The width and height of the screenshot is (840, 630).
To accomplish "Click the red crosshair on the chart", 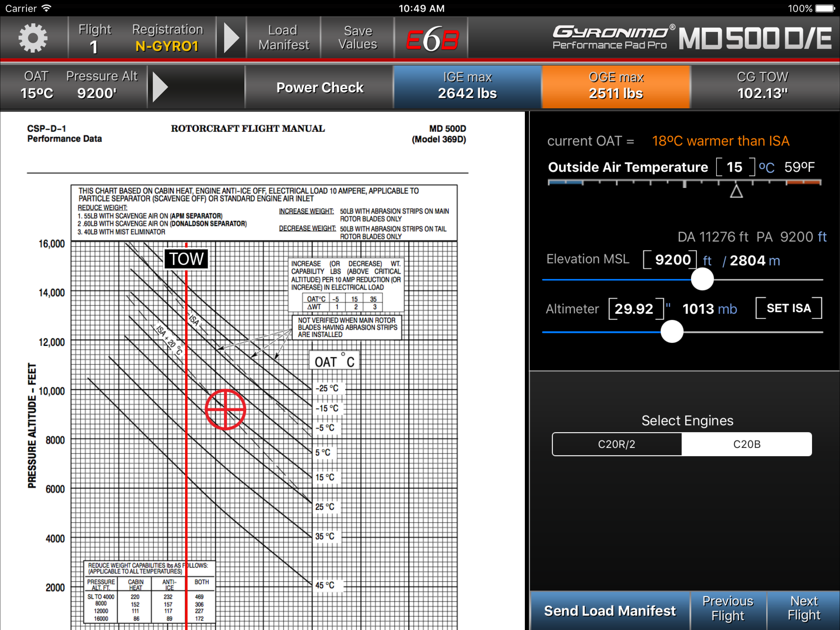I will (x=225, y=409).
